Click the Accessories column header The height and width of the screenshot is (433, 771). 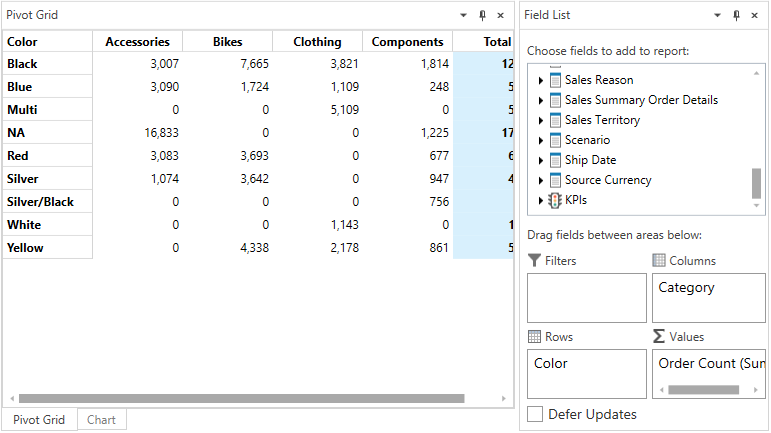pyautogui.click(x=137, y=42)
